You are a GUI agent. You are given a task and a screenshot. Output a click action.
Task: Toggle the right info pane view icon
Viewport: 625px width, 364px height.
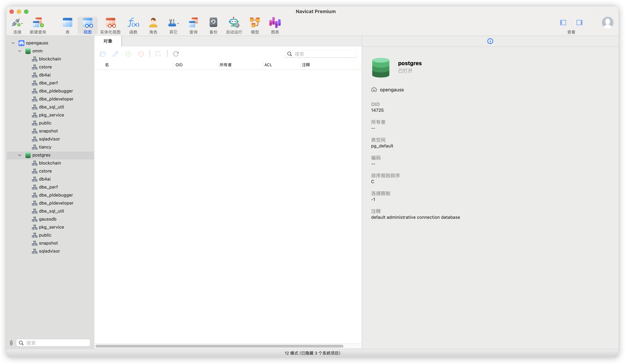tap(579, 23)
